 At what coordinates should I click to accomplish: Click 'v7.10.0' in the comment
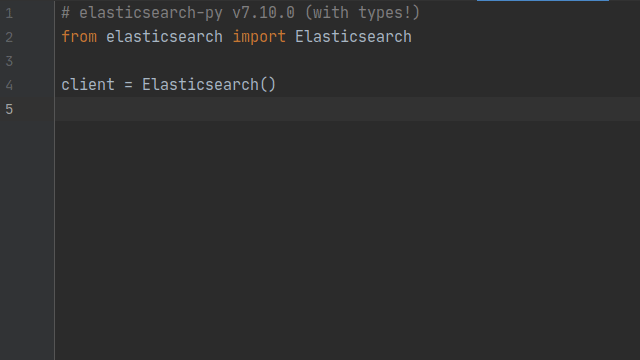[x=264, y=13]
